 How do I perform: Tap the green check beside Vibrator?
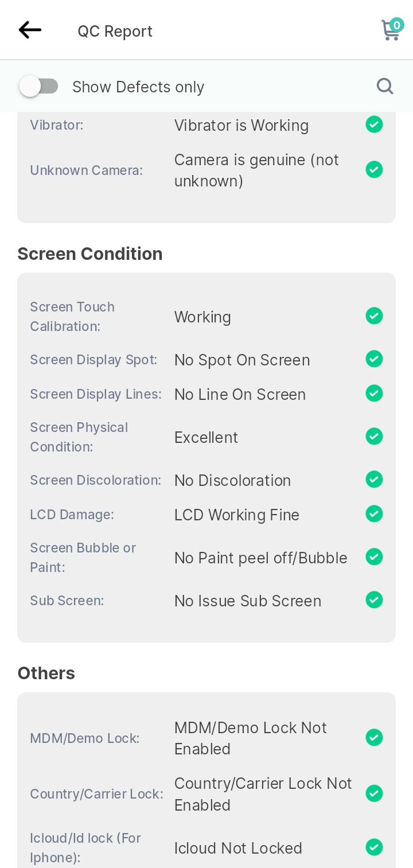(374, 124)
